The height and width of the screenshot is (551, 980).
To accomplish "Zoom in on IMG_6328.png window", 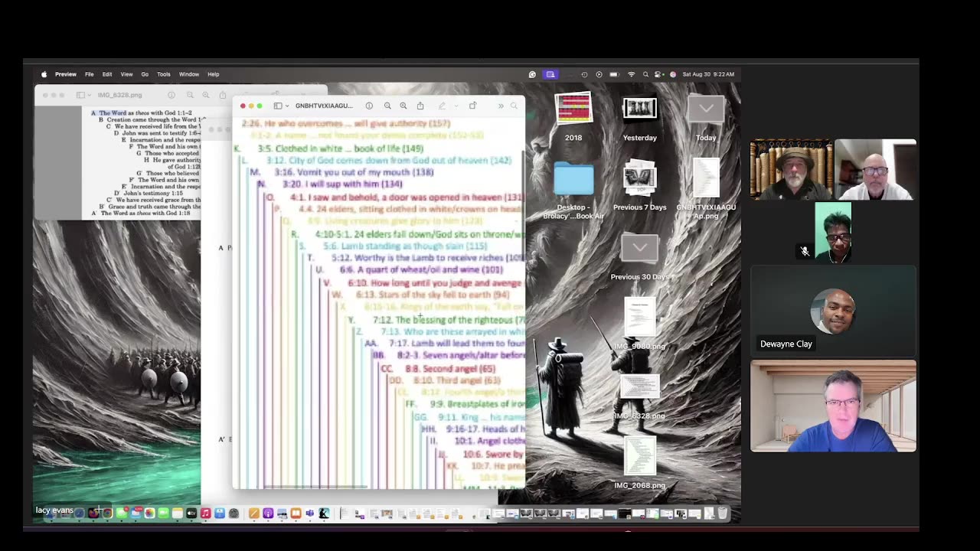I will (206, 95).
